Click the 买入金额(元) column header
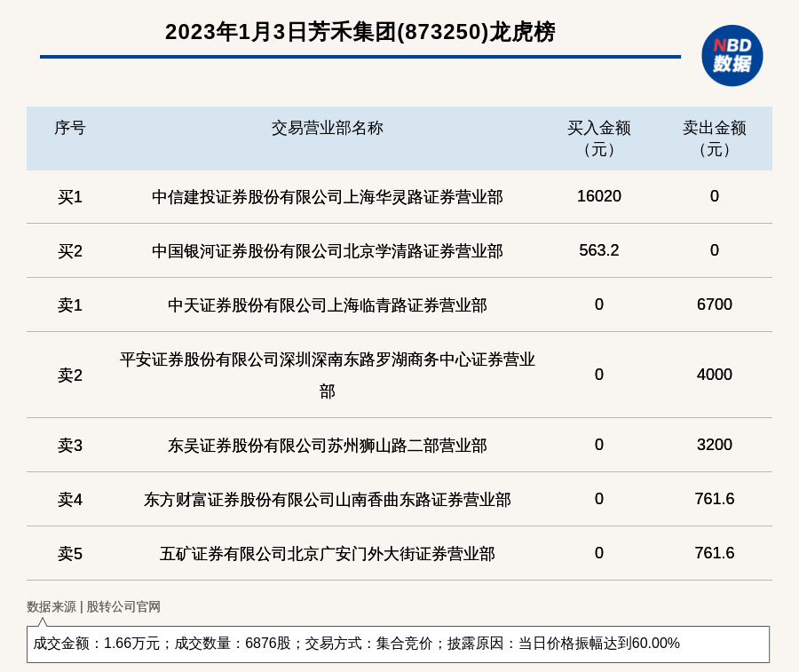 [x=598, y=138]
